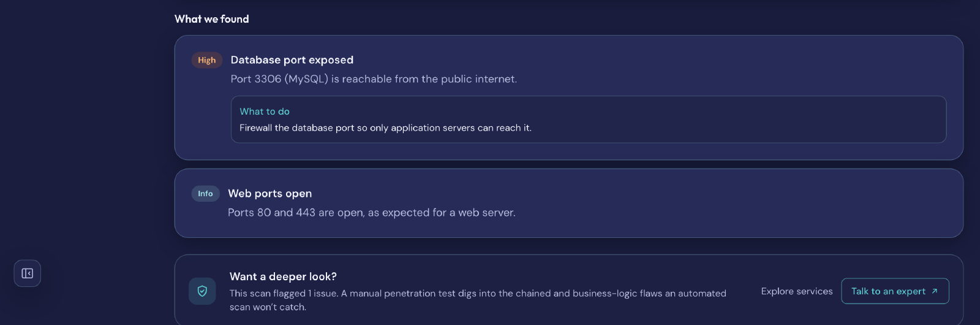Select the Web ports open title

[270, 194]
